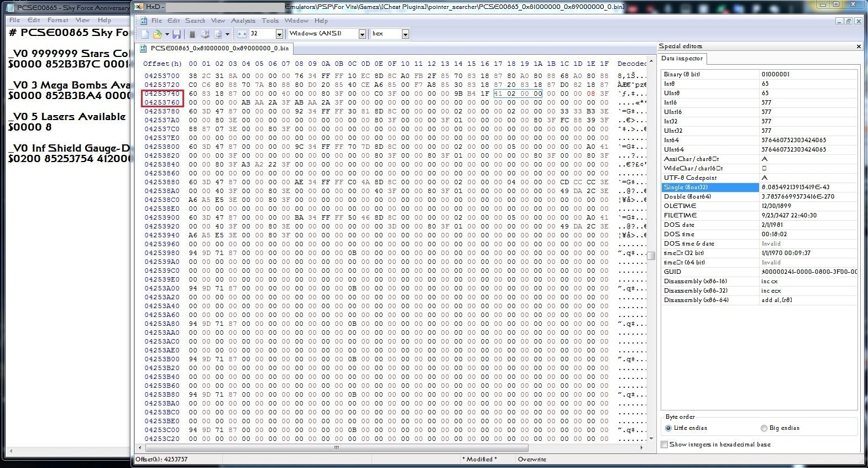Image resolution: width=868 pixels, height=468 pixels.
Task: Click the Offset(h): 4253757 status bar entry
Action: click(x=161, y=460)
